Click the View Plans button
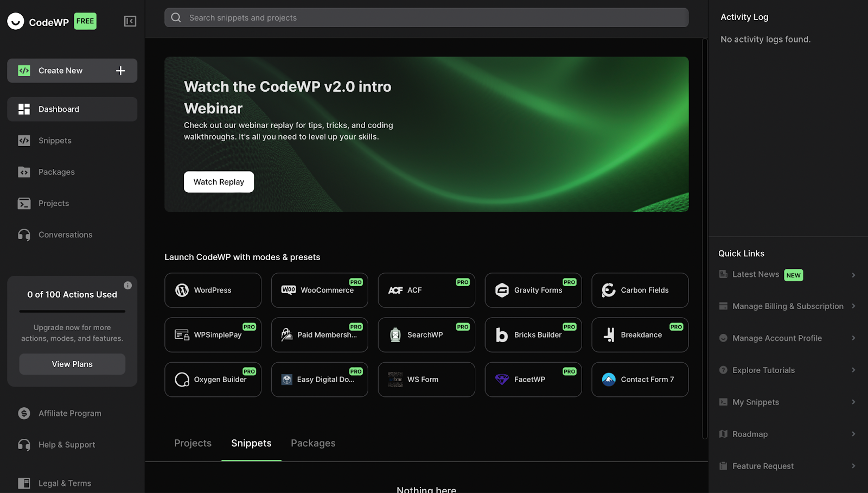This screenshot has height=493, width=868. pyautogui.click(x=72, y=364)
